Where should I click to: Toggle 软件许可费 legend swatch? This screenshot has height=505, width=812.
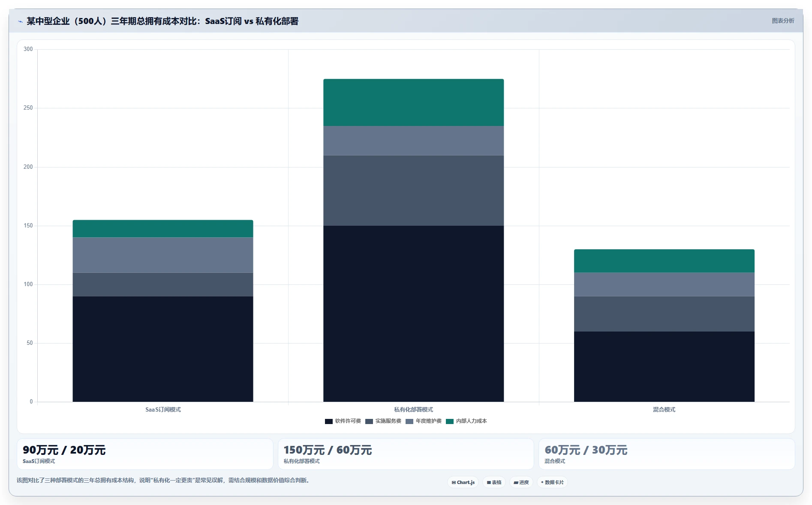point(329,421)
